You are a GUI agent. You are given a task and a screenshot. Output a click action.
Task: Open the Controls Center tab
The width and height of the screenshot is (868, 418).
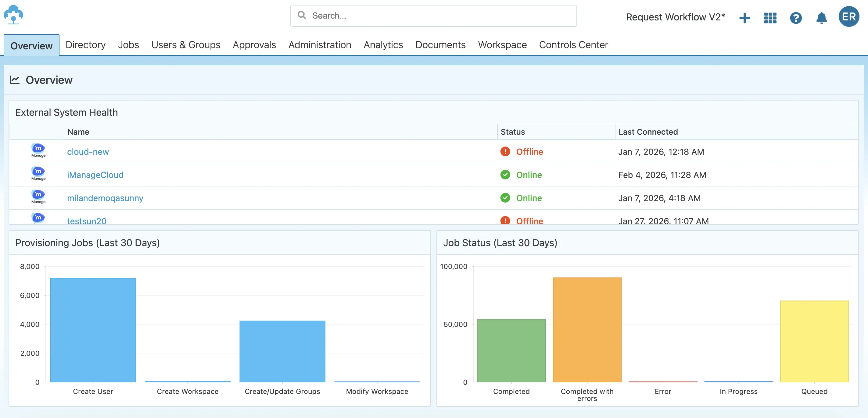coord(573,45)
